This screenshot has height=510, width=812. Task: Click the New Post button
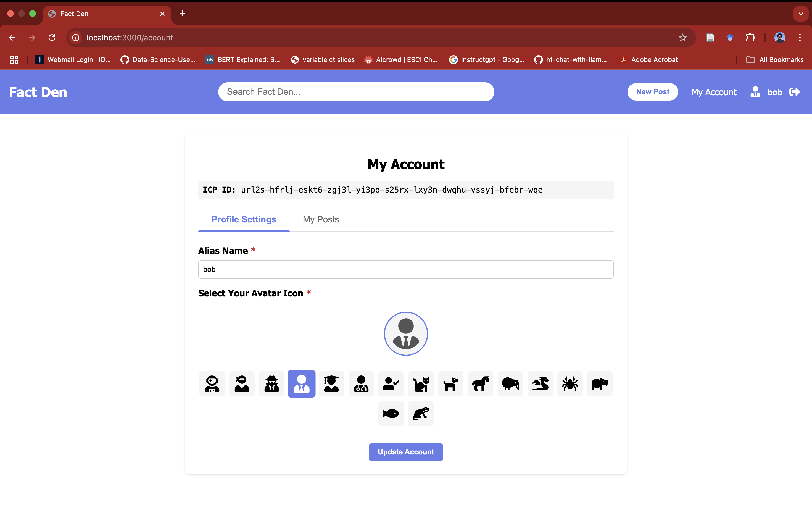[652, 92]
